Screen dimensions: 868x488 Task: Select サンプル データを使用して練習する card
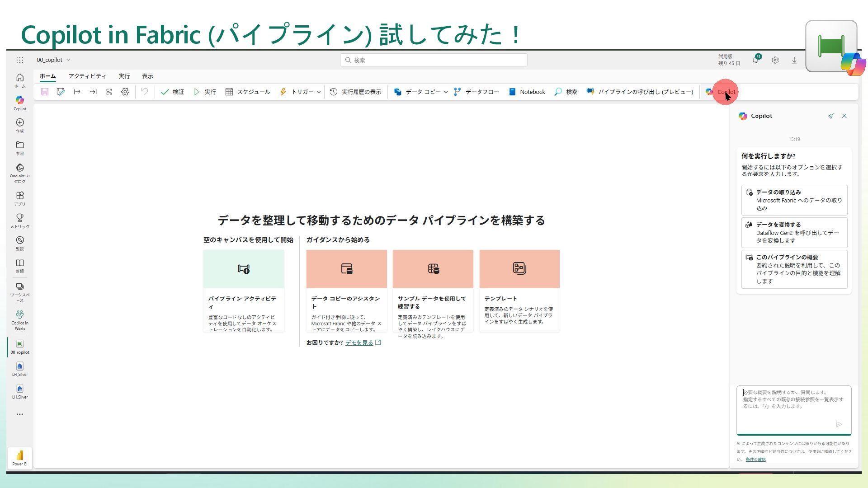coord(433,291)
